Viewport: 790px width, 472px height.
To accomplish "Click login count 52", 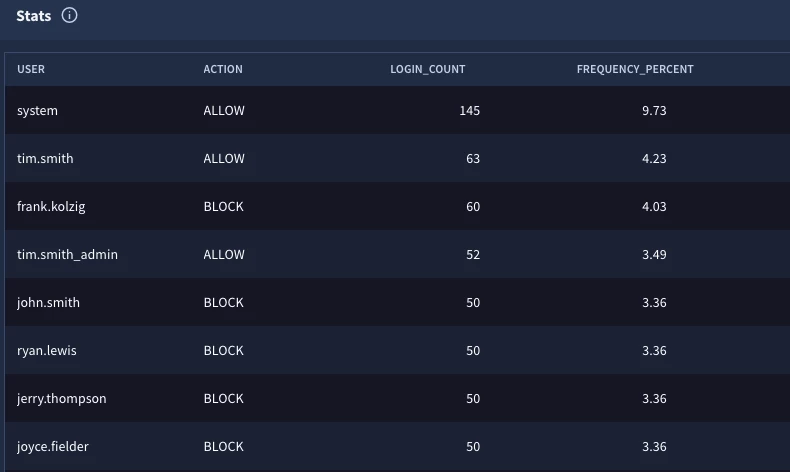I will click(473, 254).
